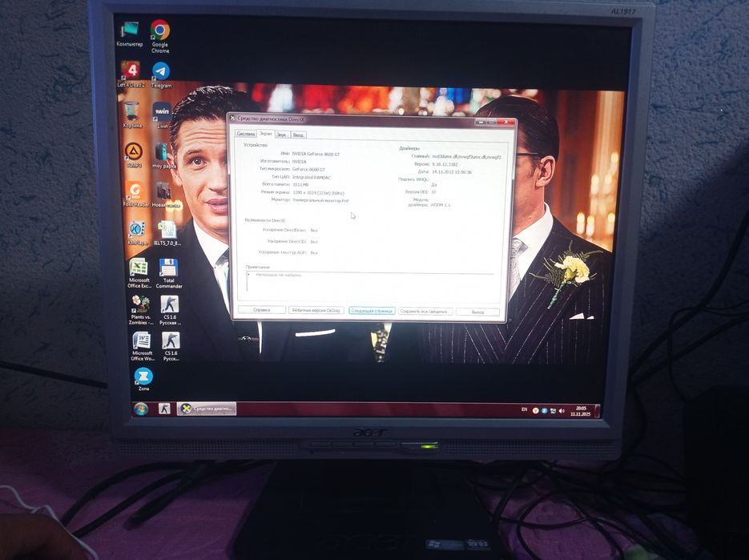Image resolution: width=749 pixels, height=560 pixels.
Task: Open the volume speaker tray icon
Action: (562, 411)
